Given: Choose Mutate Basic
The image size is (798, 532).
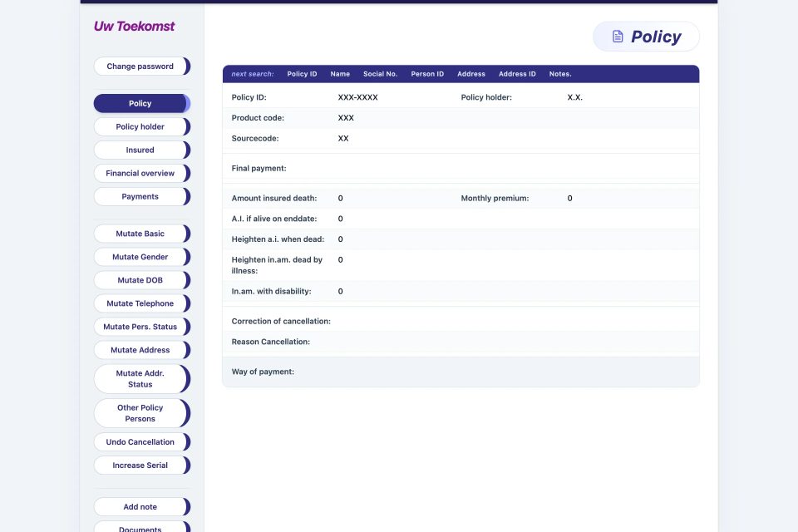Looking at the screenshot, I should coord(141,234).
